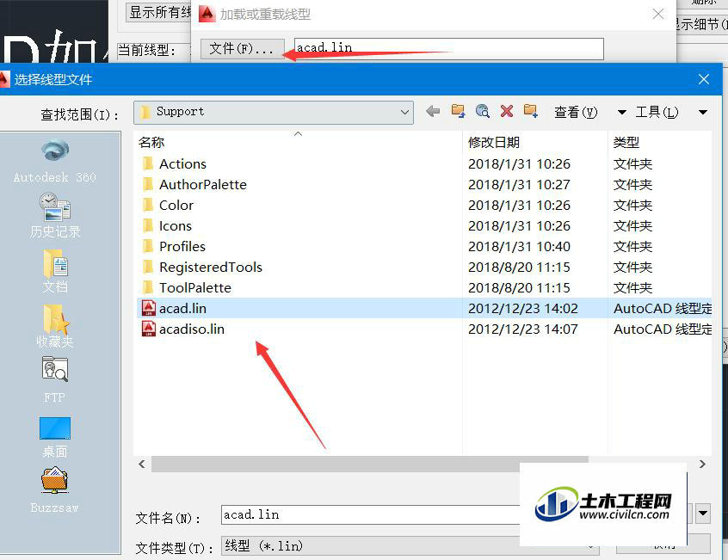The height and width of the screenshot is (560, 728).
Task: Open Desktop (桌面) in places sidebar
Action: tap(55, 437)
